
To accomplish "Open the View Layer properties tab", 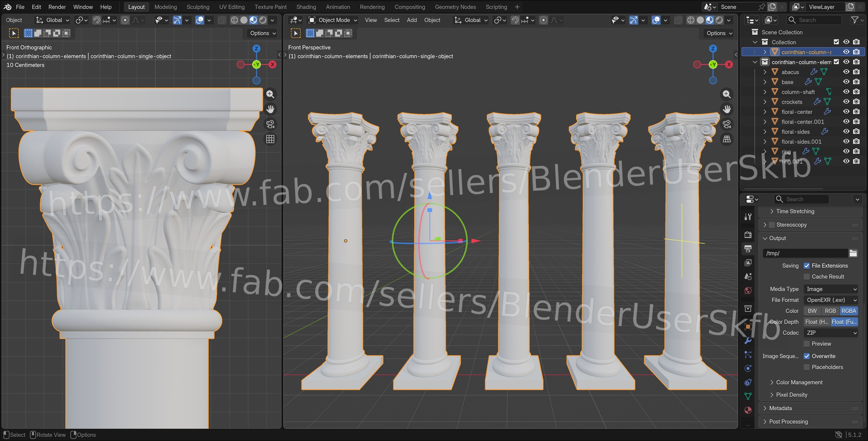I will tap(748, 263).
